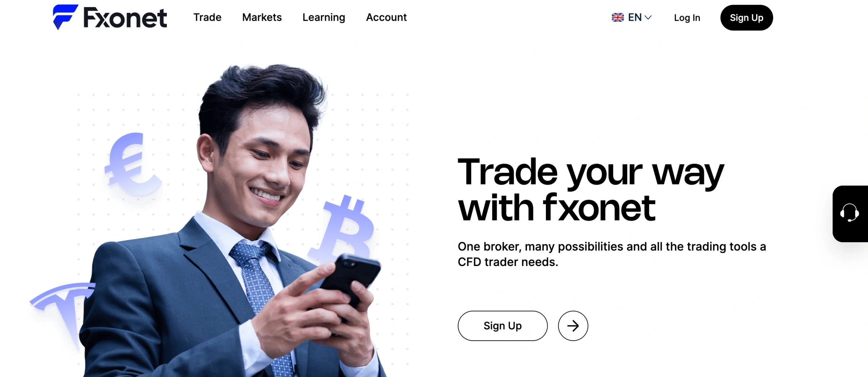Click the chevron next to EN

648,18
